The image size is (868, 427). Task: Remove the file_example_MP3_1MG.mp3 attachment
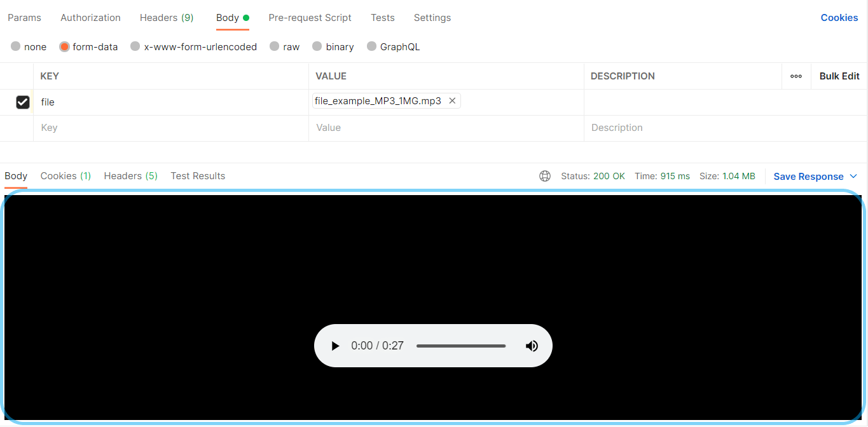[x=452, y=101]
